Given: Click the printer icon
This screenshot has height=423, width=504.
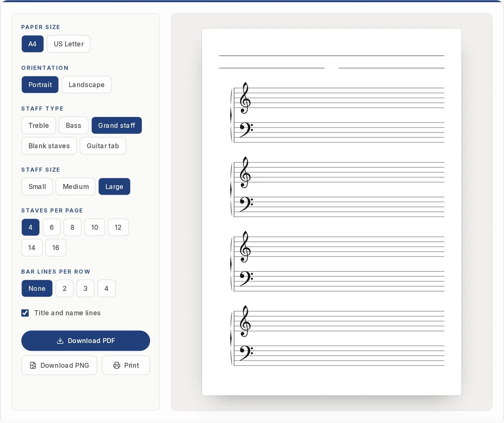Looking at the screenshot, I should click(x=117, y=365).
